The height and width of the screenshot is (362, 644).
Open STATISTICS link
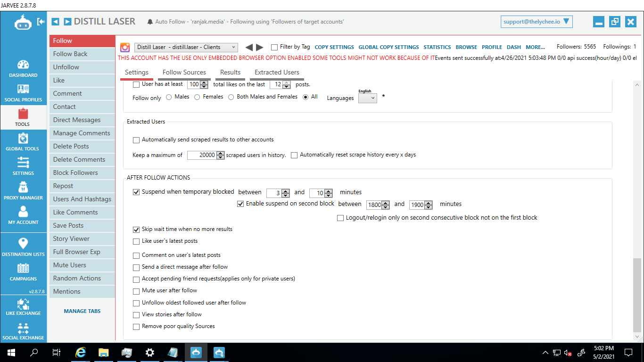[x=437, y=47]
